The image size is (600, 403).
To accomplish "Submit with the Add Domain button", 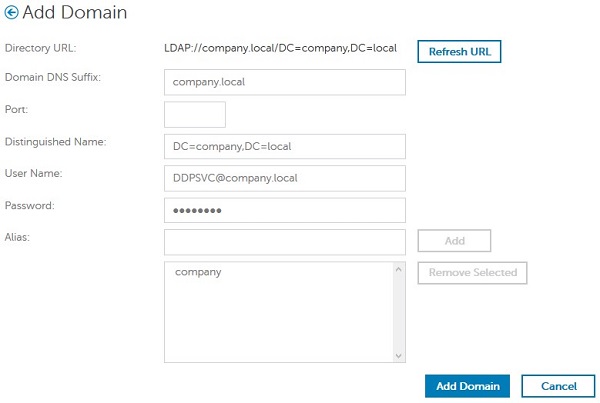I will coord(468,386).
